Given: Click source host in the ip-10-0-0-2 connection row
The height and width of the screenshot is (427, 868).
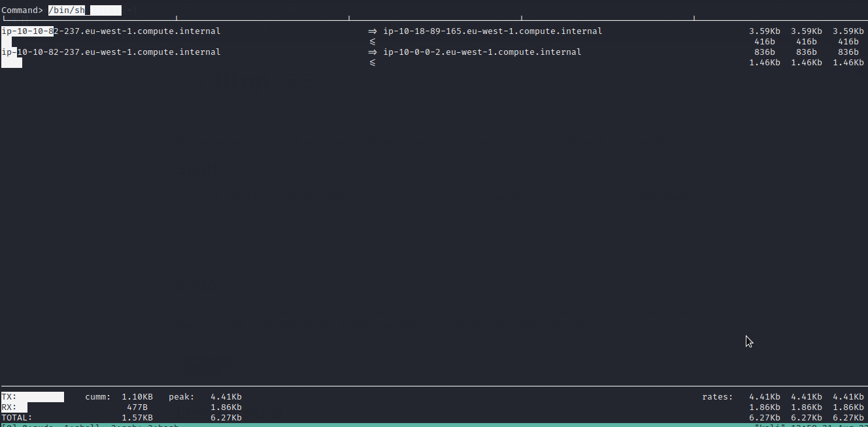Looking at the screenshot, I should (x=111, y=52).
